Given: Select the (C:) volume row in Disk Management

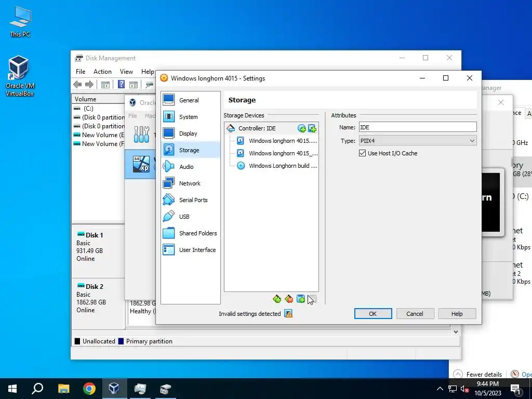Looking at the screenshot, I should coord(98,109).
